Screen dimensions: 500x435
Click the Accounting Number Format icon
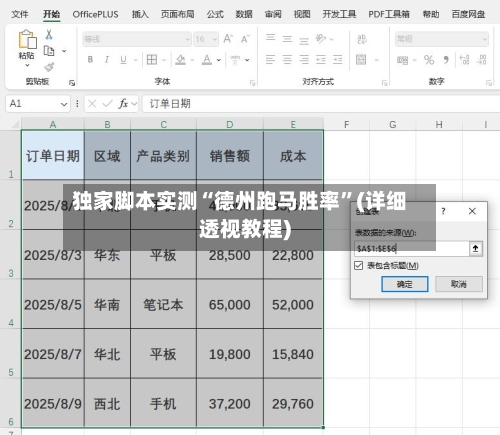coord(402,60)
